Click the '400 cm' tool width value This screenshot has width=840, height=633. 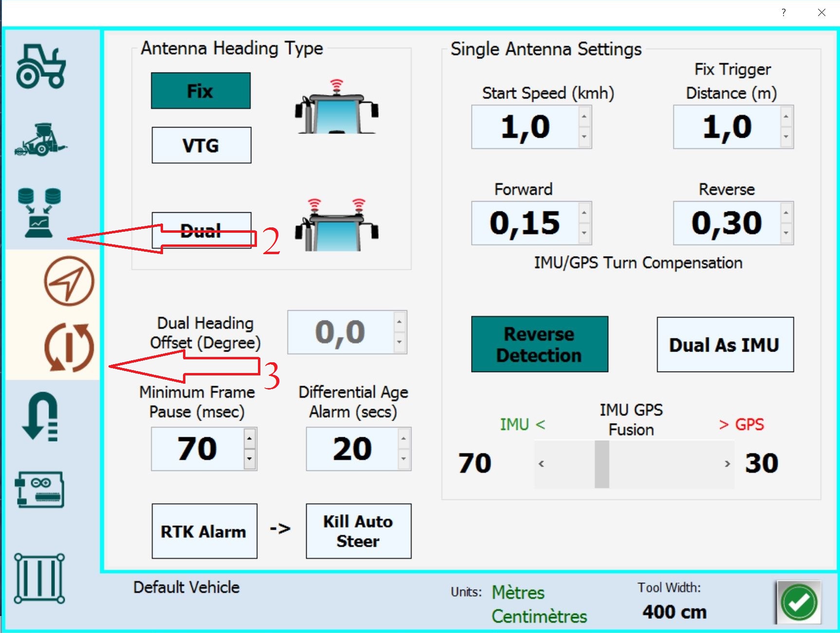point(675,612)
